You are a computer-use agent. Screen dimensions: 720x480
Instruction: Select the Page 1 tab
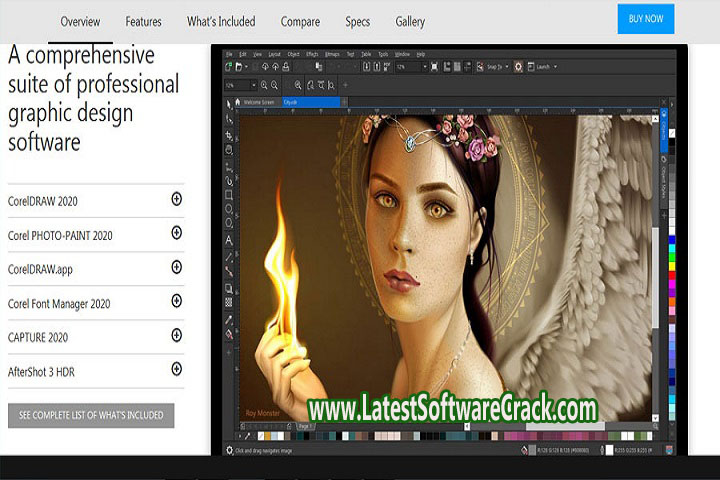(x=305, y=426)
